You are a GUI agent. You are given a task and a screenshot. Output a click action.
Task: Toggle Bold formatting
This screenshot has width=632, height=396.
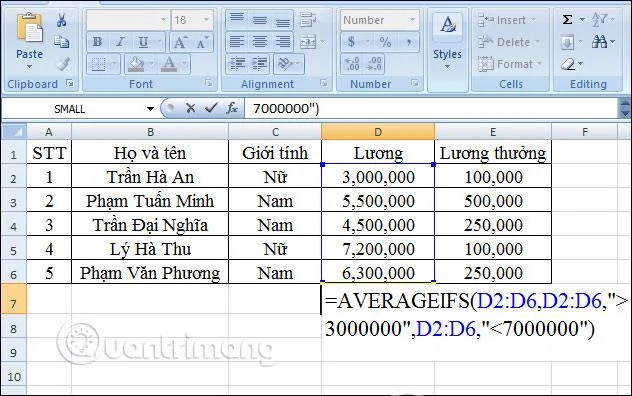pyautogui.click(x=97, y=42)
